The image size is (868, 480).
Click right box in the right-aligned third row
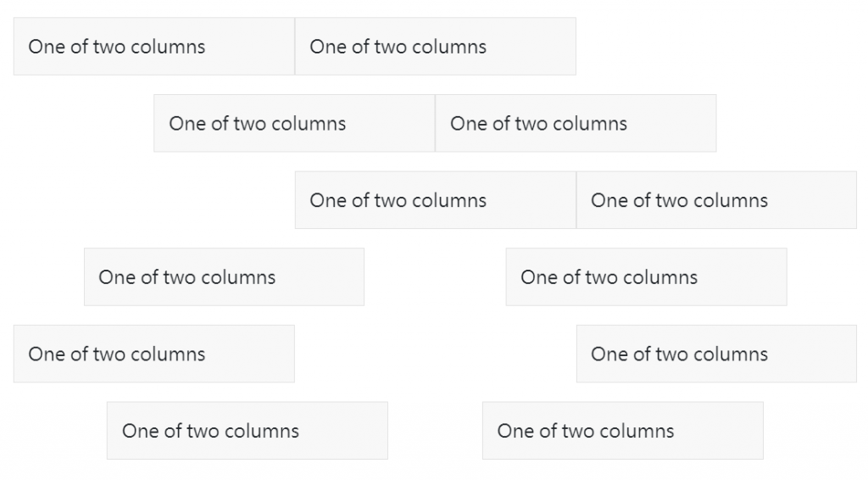(716, 200)
